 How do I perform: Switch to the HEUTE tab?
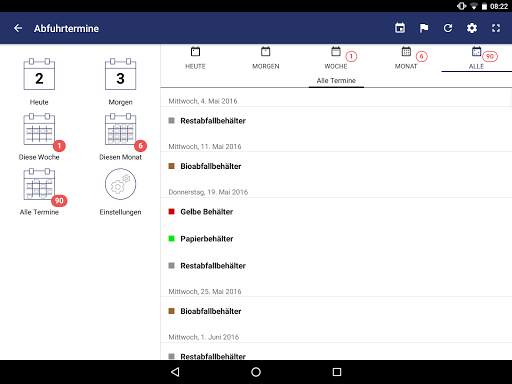coord(195,58)
